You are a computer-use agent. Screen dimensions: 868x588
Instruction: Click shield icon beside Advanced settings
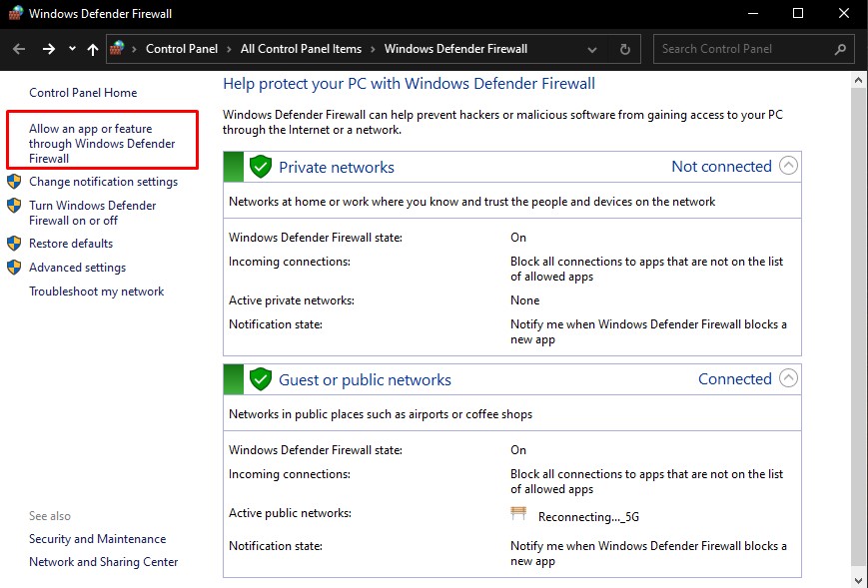(x=14, y=268)
